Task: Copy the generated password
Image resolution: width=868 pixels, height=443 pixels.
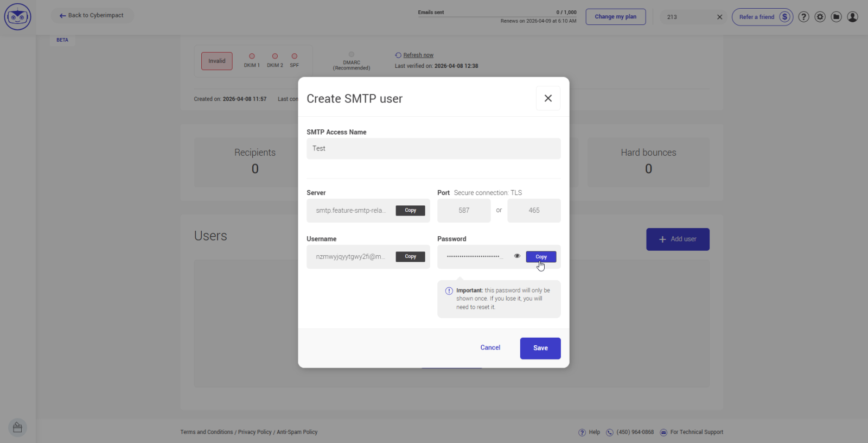Action: (541, 257)
